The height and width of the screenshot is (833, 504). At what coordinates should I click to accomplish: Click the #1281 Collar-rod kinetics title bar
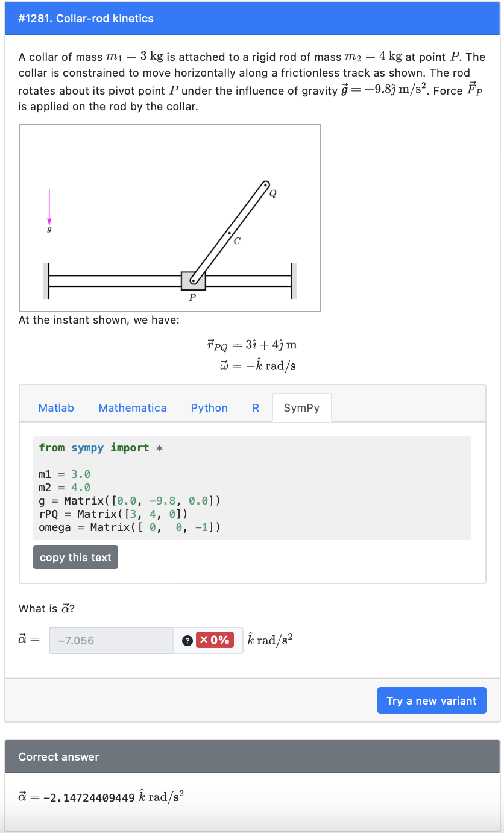(x=84, y=19)
